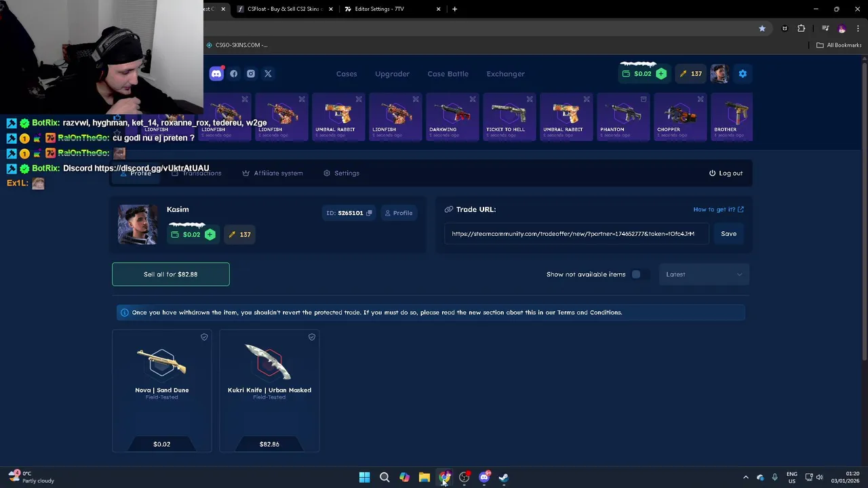Viewport: 868px width, 488px height.
Task: Click the info icon on the notice banner
Action: coord(124,312)
